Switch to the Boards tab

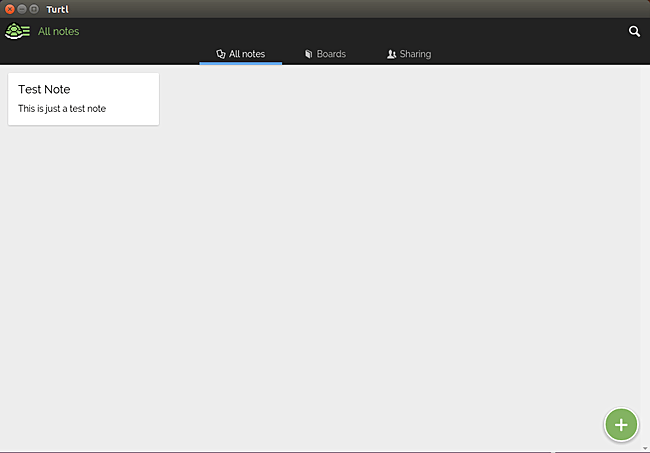(325, 54)
